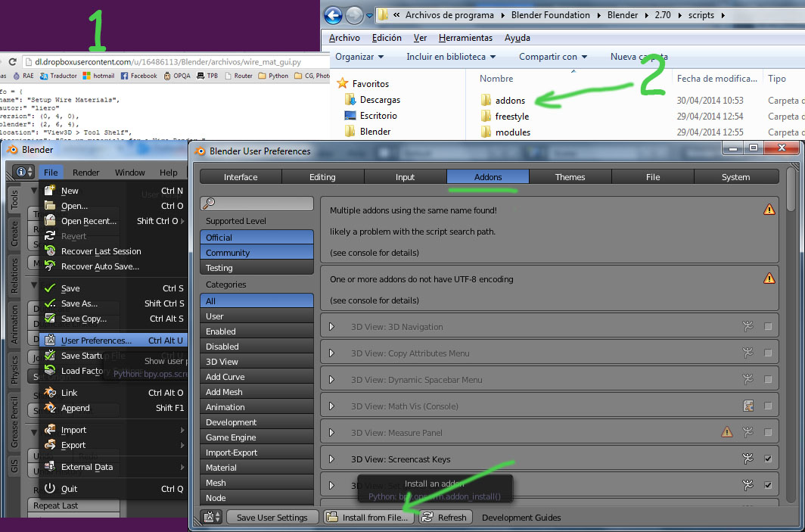Open the Development Guides link
Image resolution: width=805 pixels, height=532 pixels.
521,517
